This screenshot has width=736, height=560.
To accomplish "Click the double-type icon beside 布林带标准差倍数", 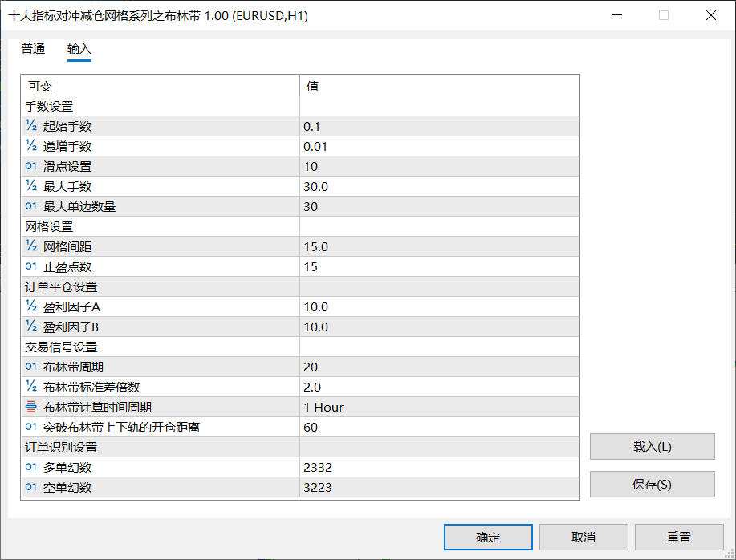I will [31, 387].
